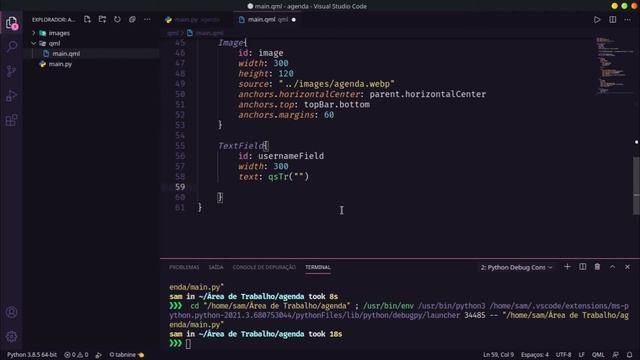Open the Search view in activity bar

click(x=11, y=47)
